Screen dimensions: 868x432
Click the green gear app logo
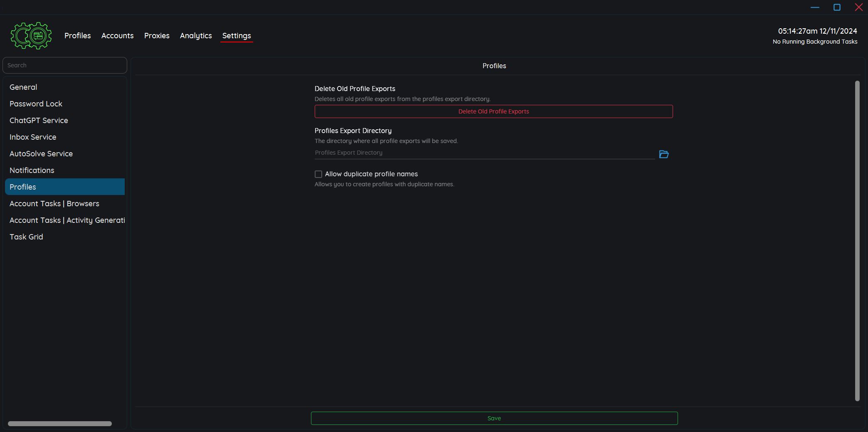pyautogui.click(x=31, y=36)
